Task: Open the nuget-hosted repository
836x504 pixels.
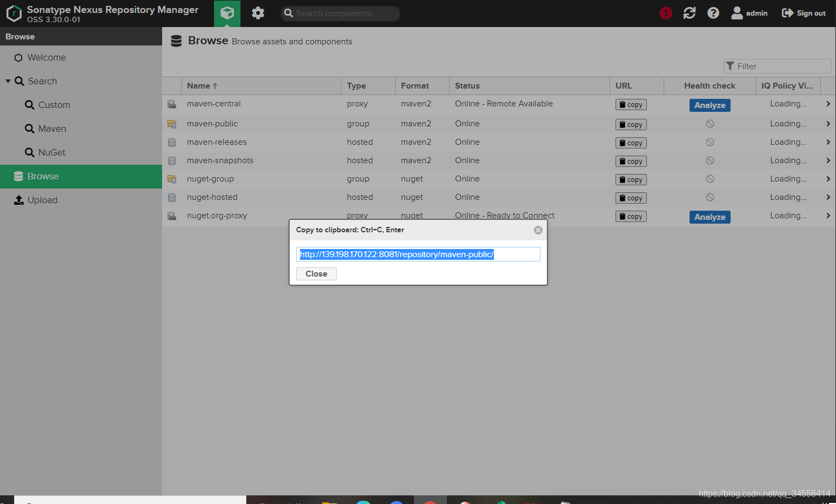Action: pos(212,197)
